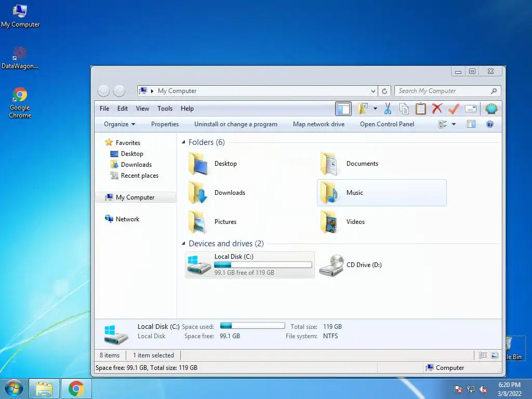Screen dimensions: 532x399
Task: Select the Videos folder icon
Action: tap(329, 221)
